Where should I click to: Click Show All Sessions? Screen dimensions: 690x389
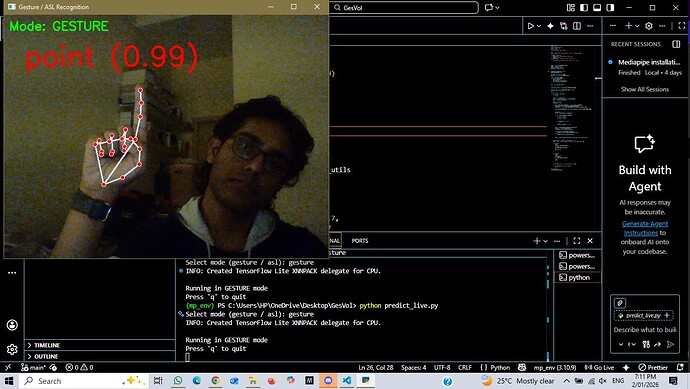(645, 89)
